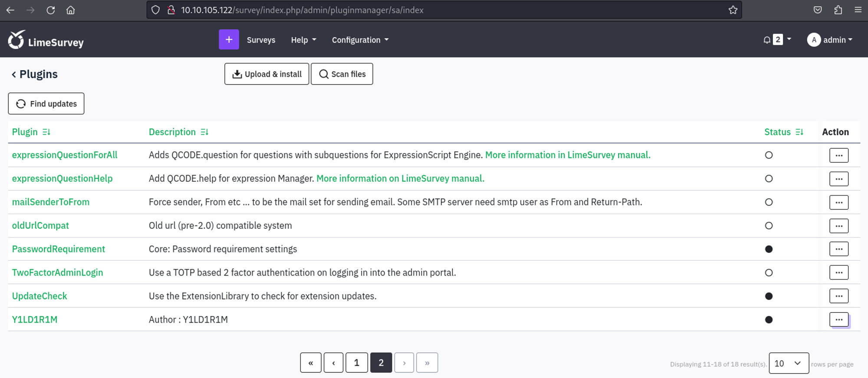Click status circle for TwoFactorAdminLogin
Screen dimensions: 868x378
pos(769,273)
